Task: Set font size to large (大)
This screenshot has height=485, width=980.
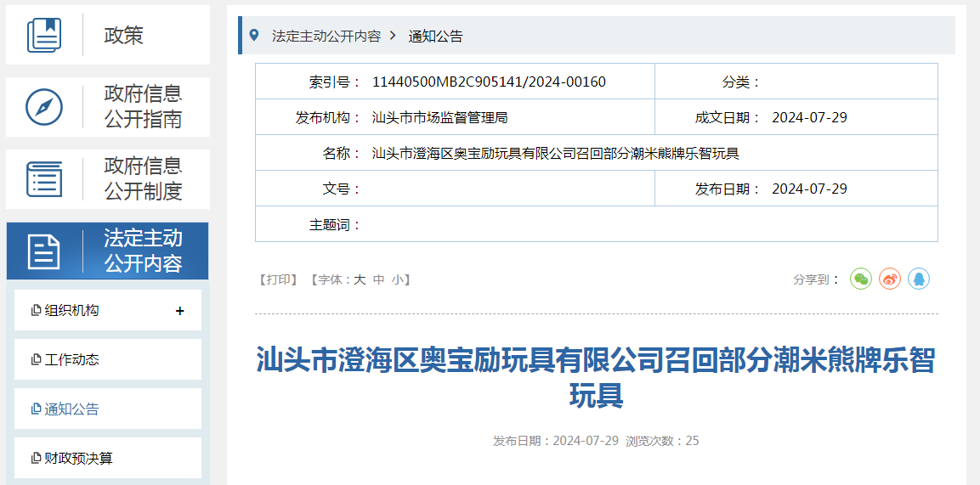Action: coord(360,279)
